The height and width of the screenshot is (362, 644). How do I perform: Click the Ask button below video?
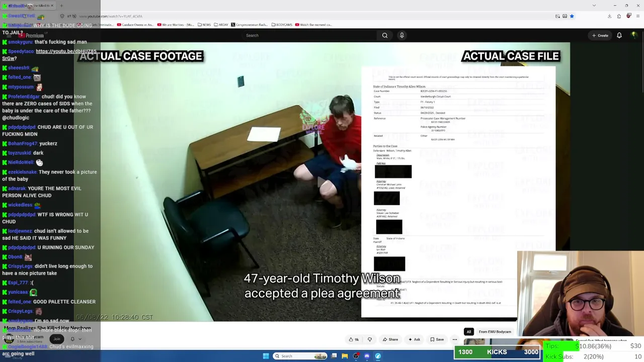415,339
